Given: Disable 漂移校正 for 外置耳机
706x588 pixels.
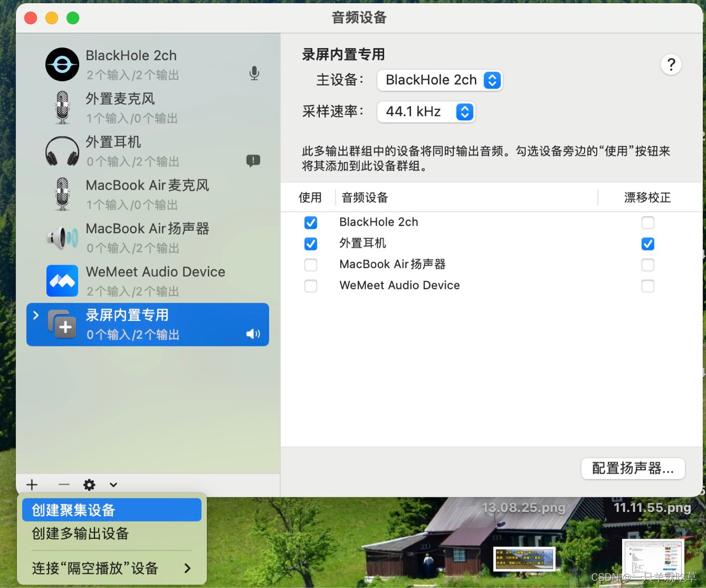Looking at the screenshot, I should [648, 244].
